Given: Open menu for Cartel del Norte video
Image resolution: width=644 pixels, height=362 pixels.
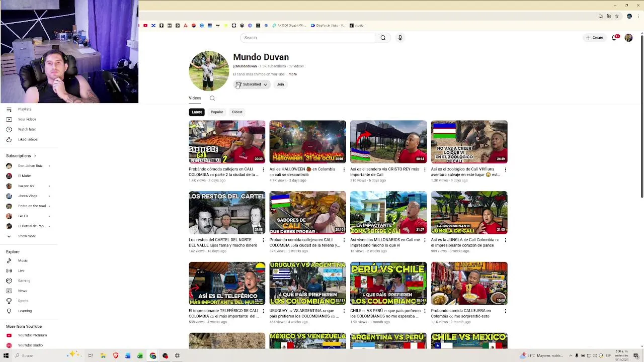Looking at the screenshot, I should coord(263,240).
